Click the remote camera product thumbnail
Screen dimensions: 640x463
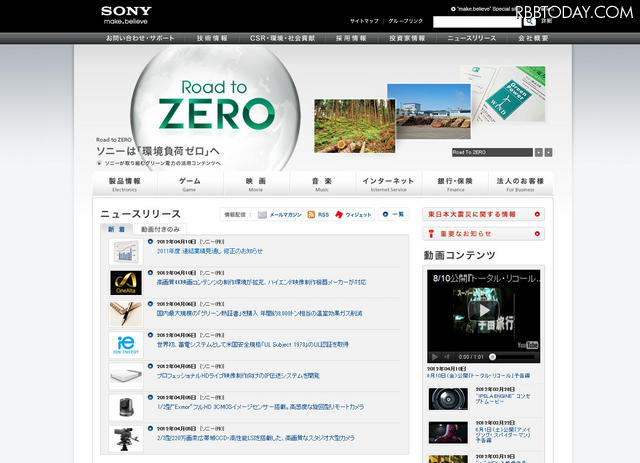[x=126, y=407]
